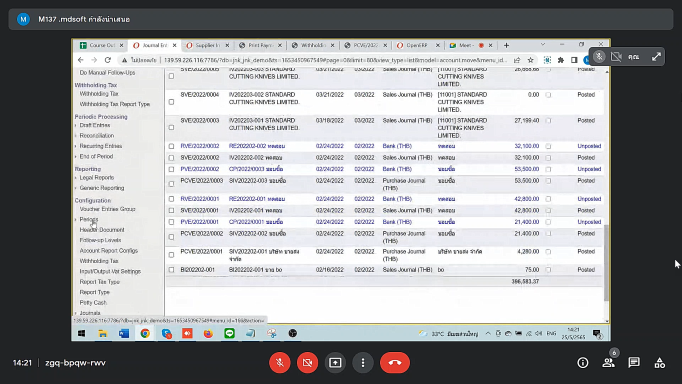Click muted mic icon on presentation overlay

click(599, 57)
